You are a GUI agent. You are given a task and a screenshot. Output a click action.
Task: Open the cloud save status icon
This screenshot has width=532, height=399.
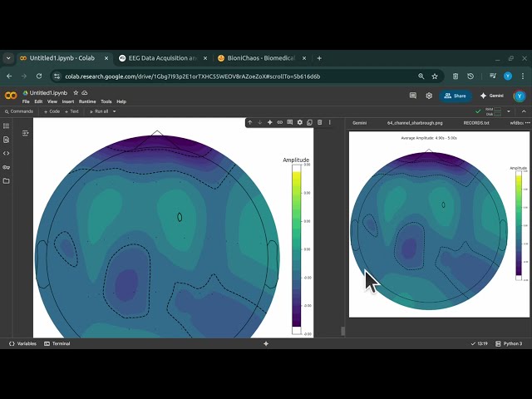pyautogui.click(x=85, y=92)
